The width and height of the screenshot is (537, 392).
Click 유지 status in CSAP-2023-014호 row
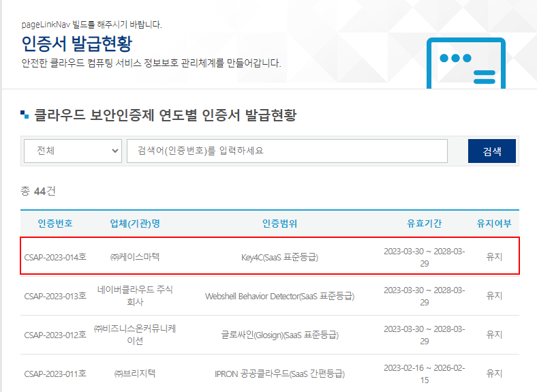[494, 257]
